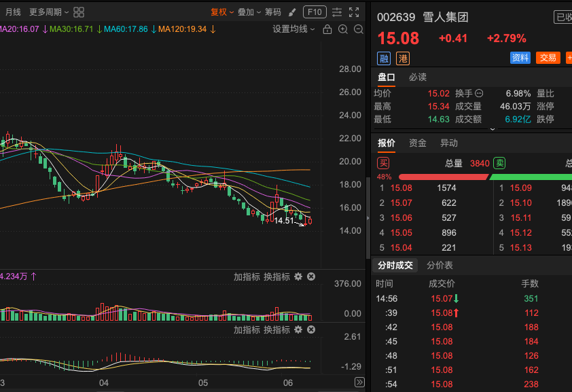Open the 复权 dropdown
The width and height of the screenshot is (572, 392).
[222, 12]
